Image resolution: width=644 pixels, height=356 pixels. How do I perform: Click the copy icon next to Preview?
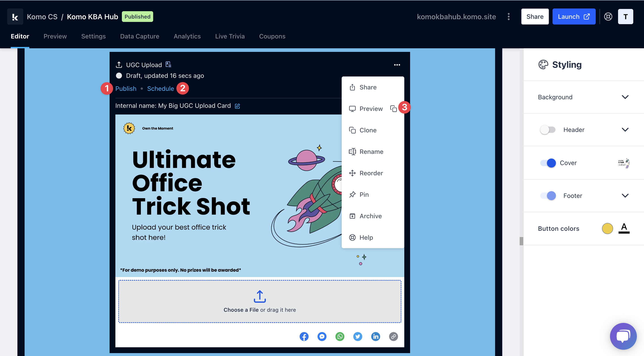pyautogui.click(x=393, y=108)
